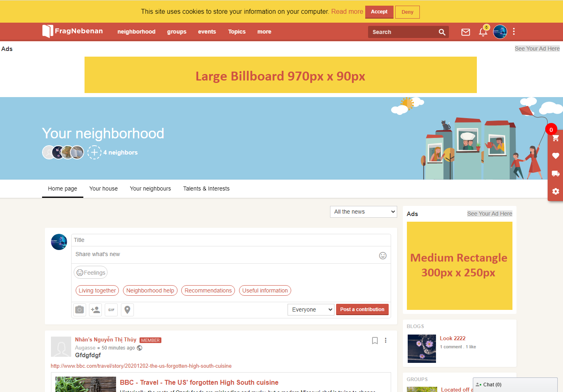
Task: Insert a GIF into the post
Action: pos(111,310)
